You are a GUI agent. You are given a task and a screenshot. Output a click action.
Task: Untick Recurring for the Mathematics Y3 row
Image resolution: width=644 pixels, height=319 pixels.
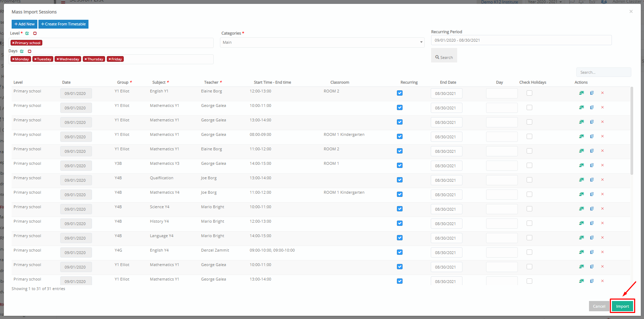pyautogui.click(x=400, y=165)
